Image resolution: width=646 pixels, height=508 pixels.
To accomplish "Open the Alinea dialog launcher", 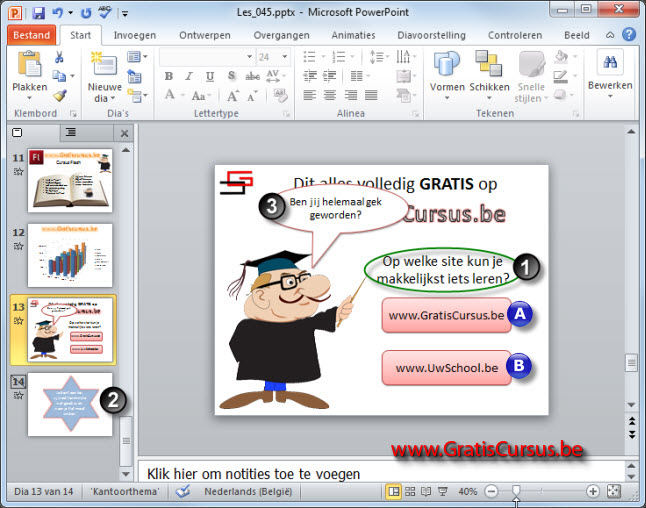I will (x=415, y=114).
